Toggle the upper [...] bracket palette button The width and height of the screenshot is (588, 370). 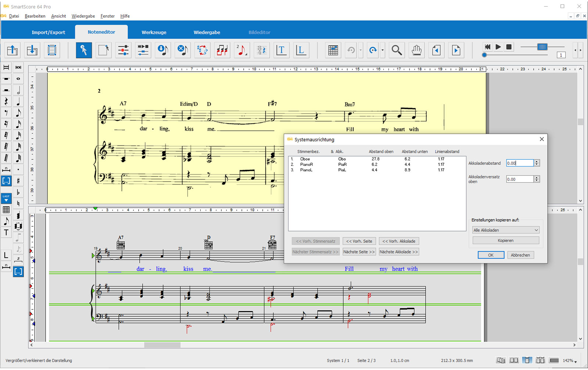pos(6,181)
